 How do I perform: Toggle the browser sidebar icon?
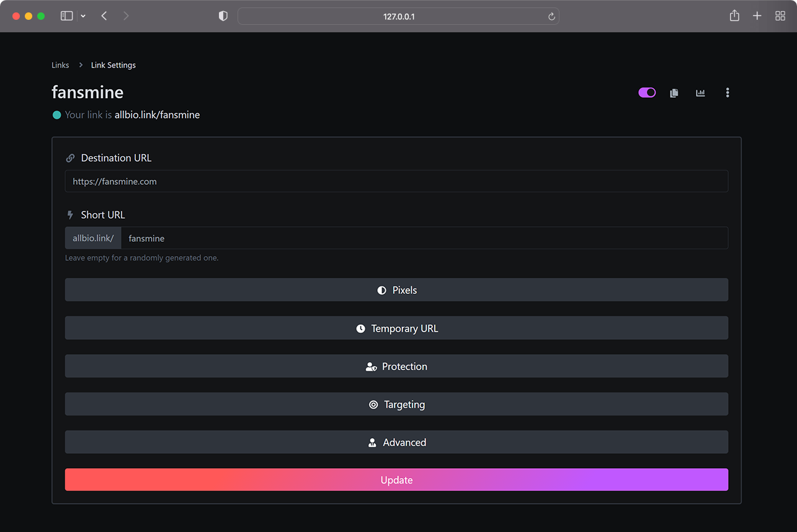(66, 16)
